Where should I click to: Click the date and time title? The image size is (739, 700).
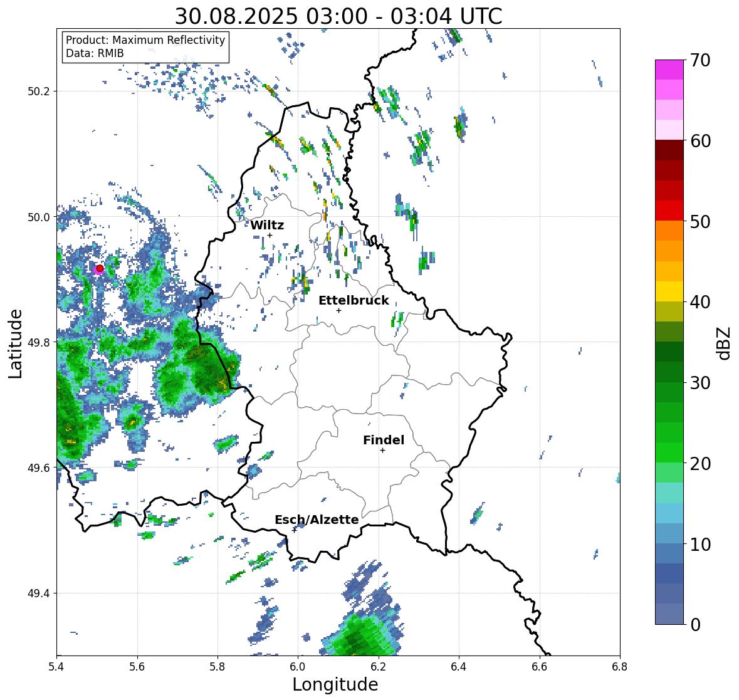338,16
